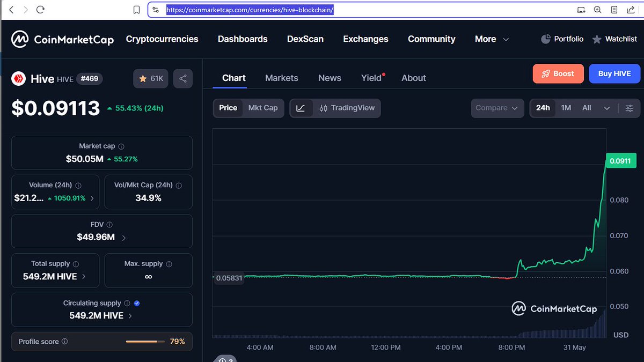
Task: Select Mkt Cap chart mode
Action: point(263,108)
